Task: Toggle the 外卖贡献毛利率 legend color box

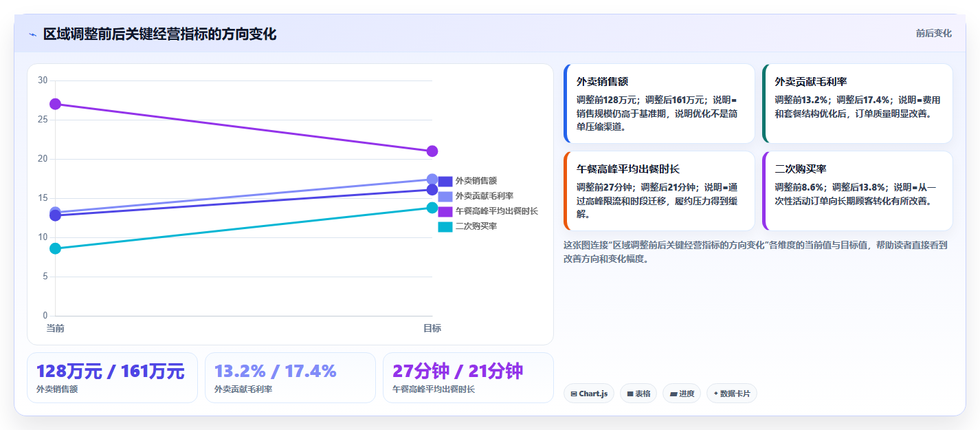Action: click(445, 196)
